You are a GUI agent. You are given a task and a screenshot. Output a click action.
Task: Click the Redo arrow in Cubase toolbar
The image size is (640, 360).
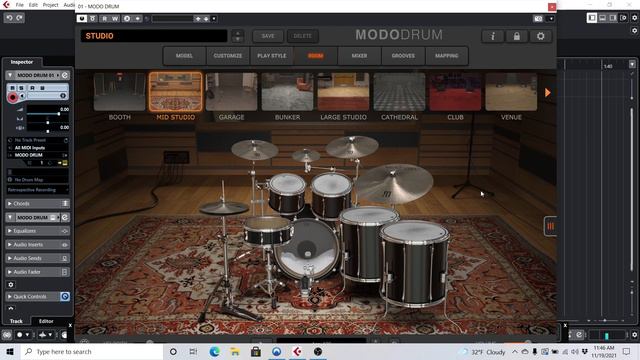point(19,18)
